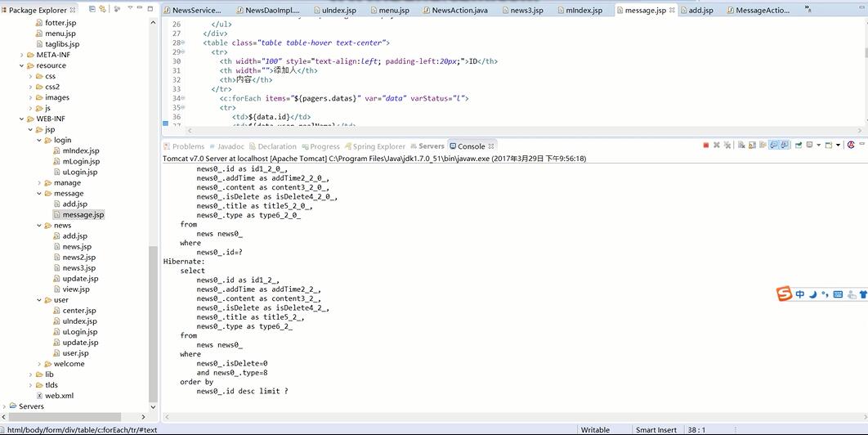Expand the Servers project node
Image resolution: width=868 pixels, height=435 pixels.
pos(4,406)
